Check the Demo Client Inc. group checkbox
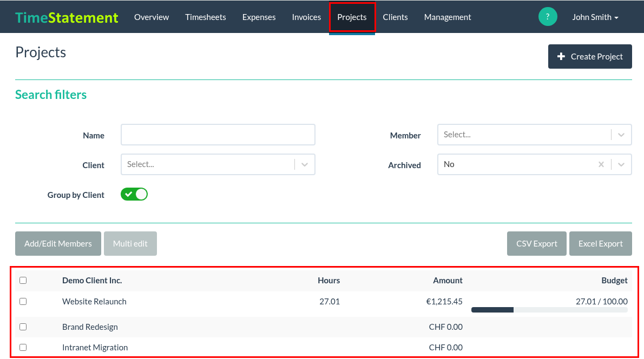 click(x=23, y=280)
